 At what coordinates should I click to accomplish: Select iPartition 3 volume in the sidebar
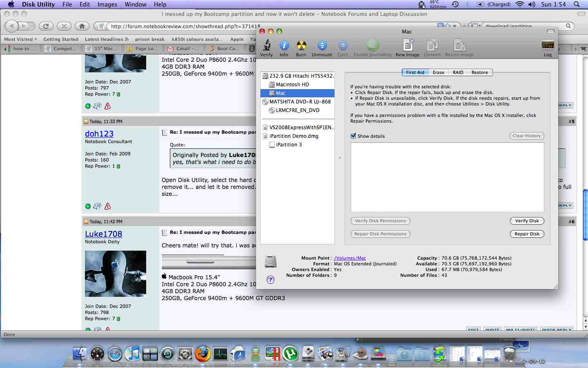(298, 144)
